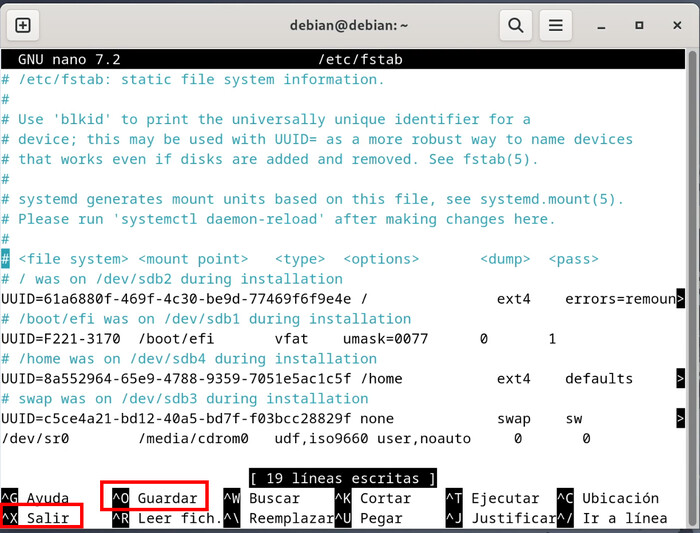Click the /home mount point
The width and height of the screenshot is (700, 533).
coord(382,379)
